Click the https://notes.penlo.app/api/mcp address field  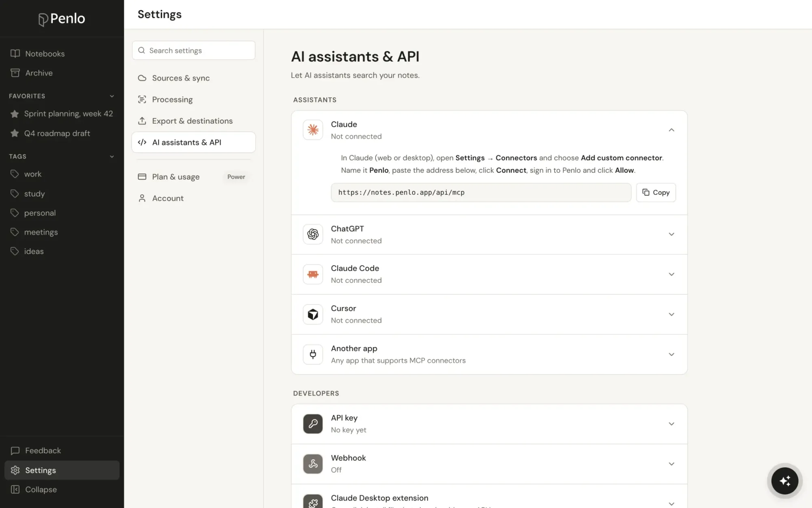[481, 193]
